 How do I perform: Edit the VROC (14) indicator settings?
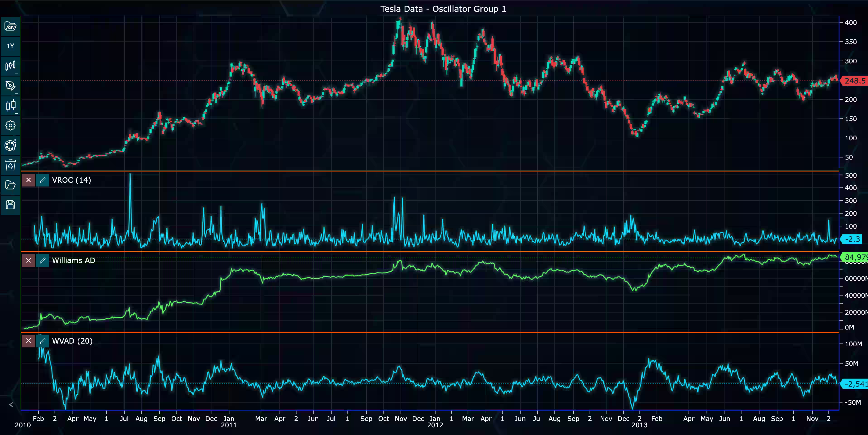tap(43, 180)
